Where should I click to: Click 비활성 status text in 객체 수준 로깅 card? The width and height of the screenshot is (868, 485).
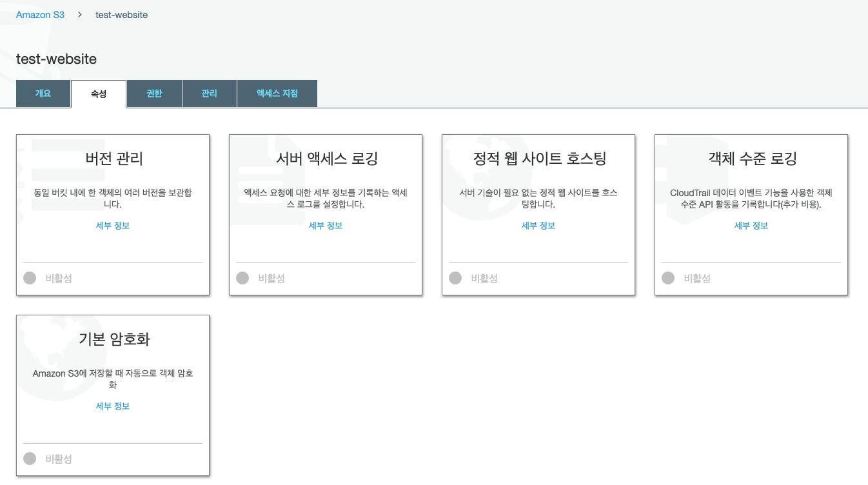click(697, 279)
